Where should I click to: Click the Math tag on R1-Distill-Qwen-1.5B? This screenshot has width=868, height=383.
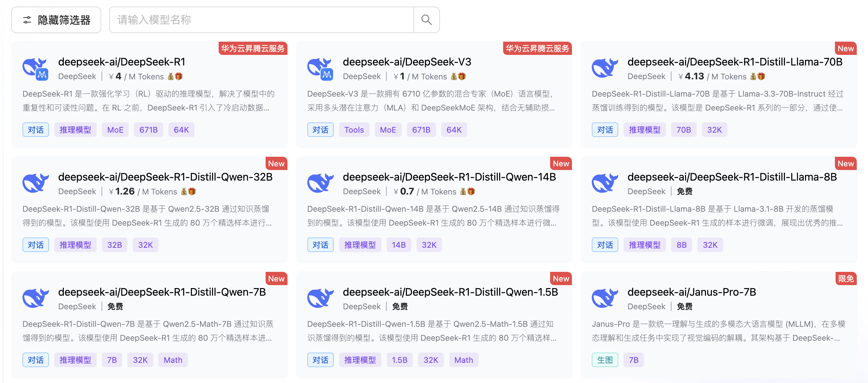click(x=463, y=360)
